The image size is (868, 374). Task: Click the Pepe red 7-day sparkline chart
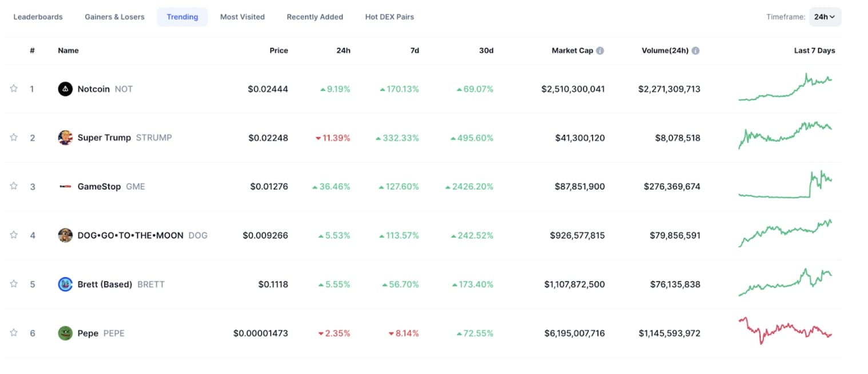tap(785, 331)
